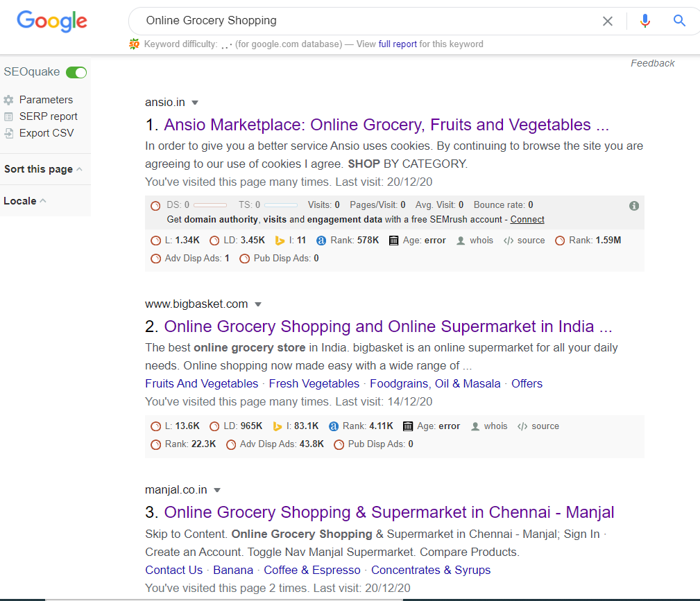Screen dimensions: 700x601
Task: Open the dropdown arrow next to manjal.co.in
Action: (217, 490)
